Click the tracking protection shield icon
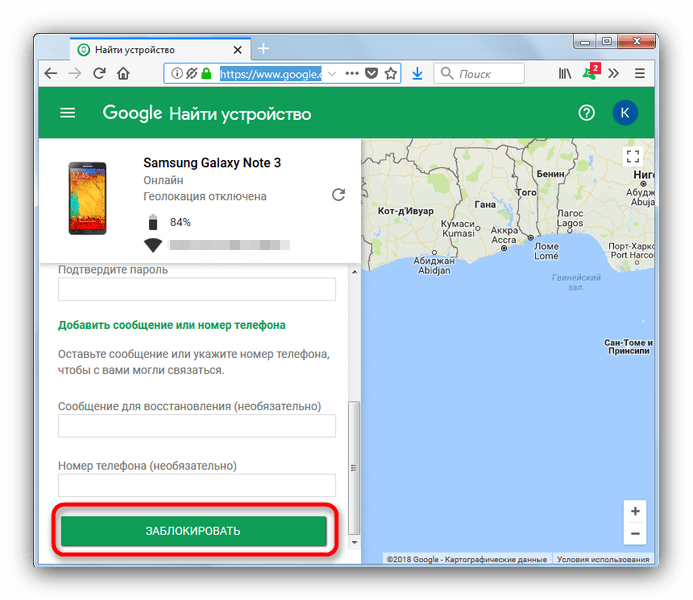Screen dimensions: 693x600 191,73
